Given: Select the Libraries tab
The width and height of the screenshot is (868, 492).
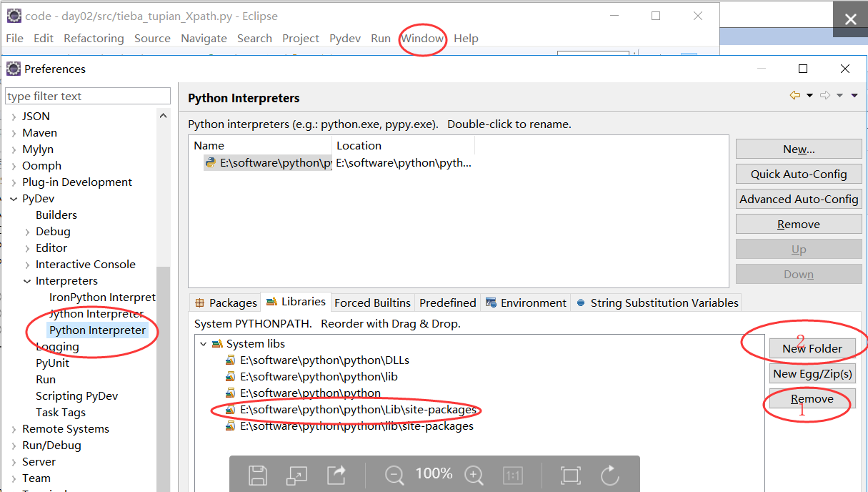Looking at the screenshot, I should (296, 302).
